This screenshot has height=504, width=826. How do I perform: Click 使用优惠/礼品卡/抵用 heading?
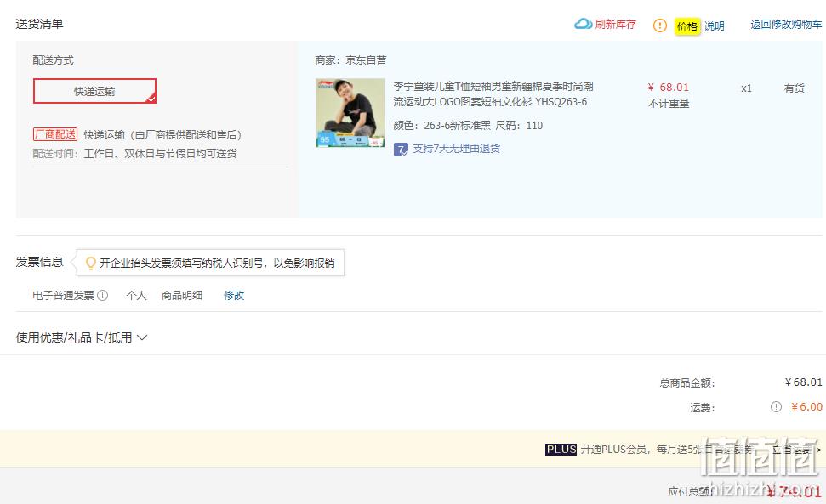pyautogui.click(x=74, y=337)
